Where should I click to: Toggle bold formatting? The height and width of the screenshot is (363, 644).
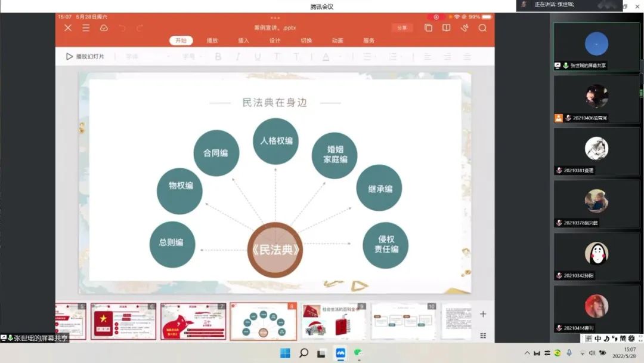218,57
